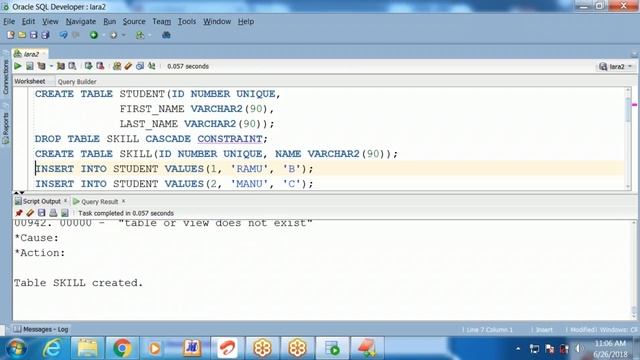
Task: Open the lara2 connection dropdown
Action: (616, 67)
